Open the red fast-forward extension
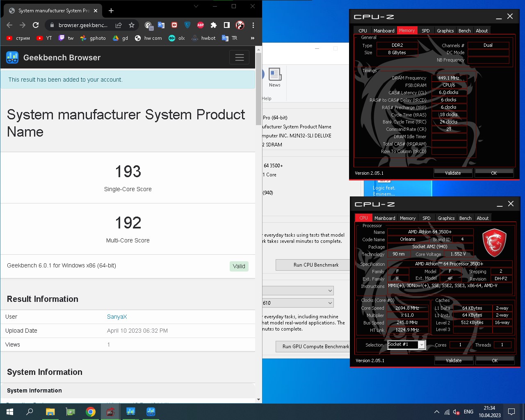 tap(174, 25)
